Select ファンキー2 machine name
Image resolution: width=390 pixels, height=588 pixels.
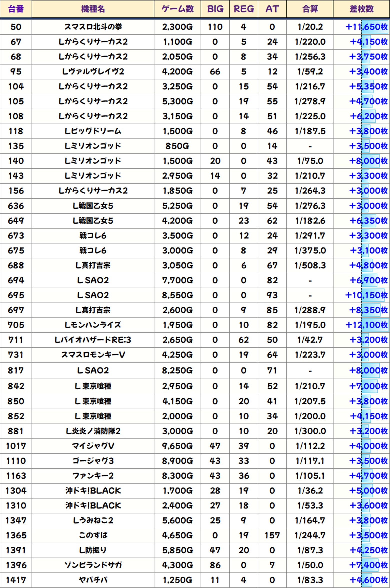pyautogui.click(x=93, y=476)
